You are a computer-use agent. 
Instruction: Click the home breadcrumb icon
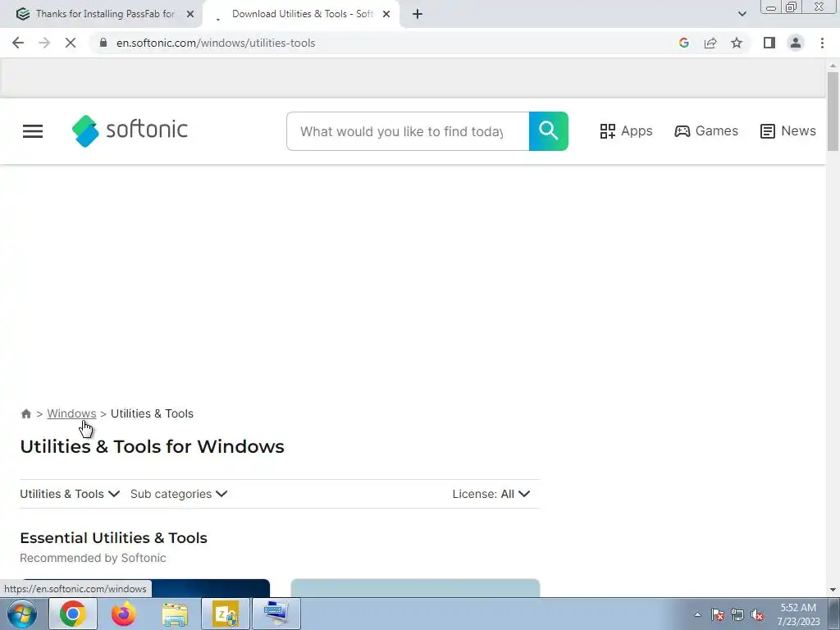click(25, 413)
